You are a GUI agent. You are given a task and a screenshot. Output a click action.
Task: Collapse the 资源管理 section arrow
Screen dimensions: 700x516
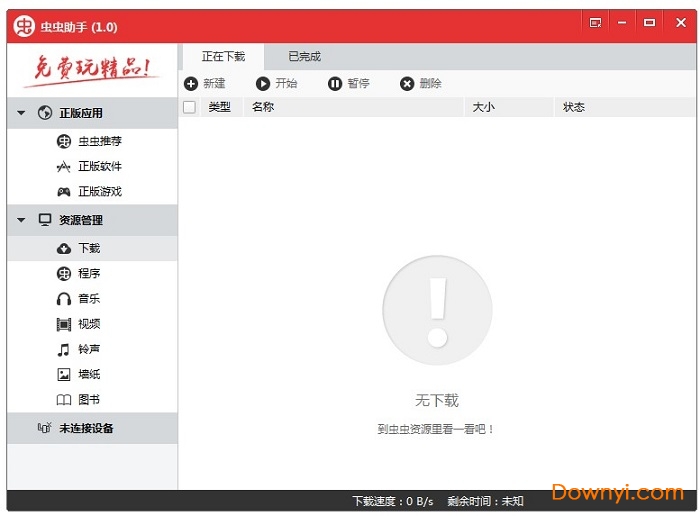21,220
